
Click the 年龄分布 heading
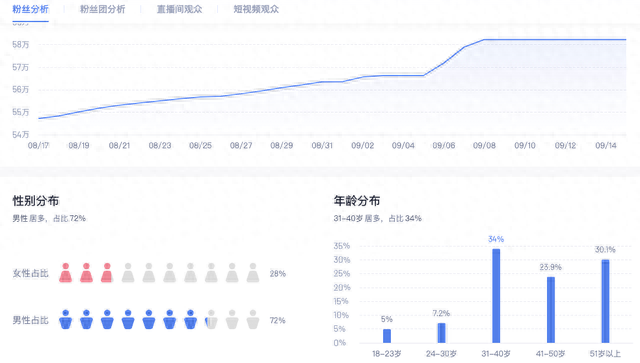coord(357,201)
